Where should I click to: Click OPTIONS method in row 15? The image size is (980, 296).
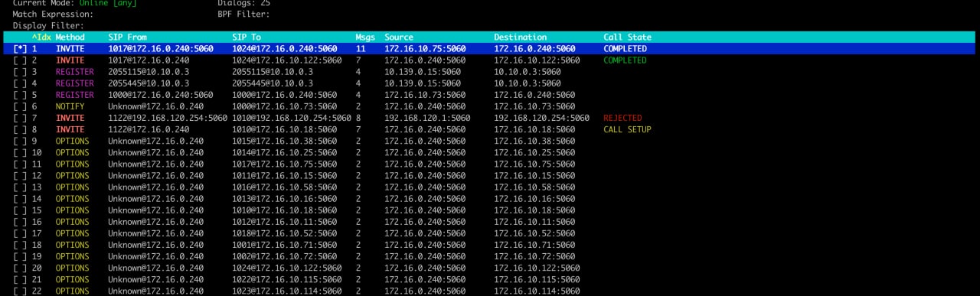72,210
